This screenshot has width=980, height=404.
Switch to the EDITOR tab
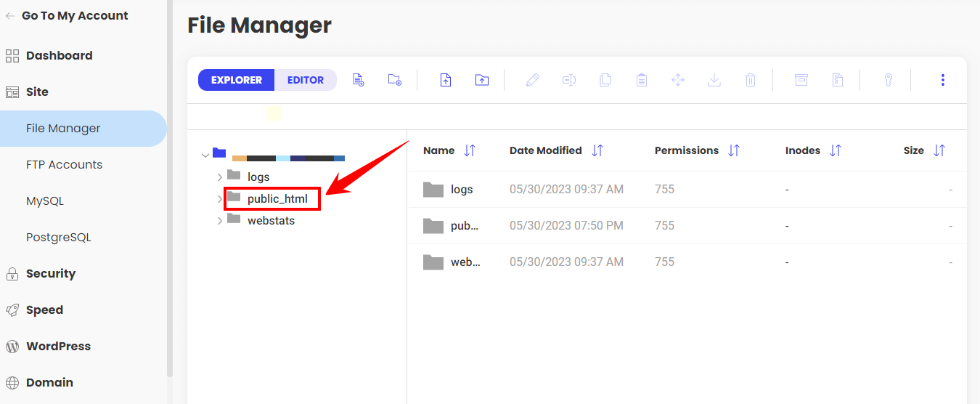[305, 80]
